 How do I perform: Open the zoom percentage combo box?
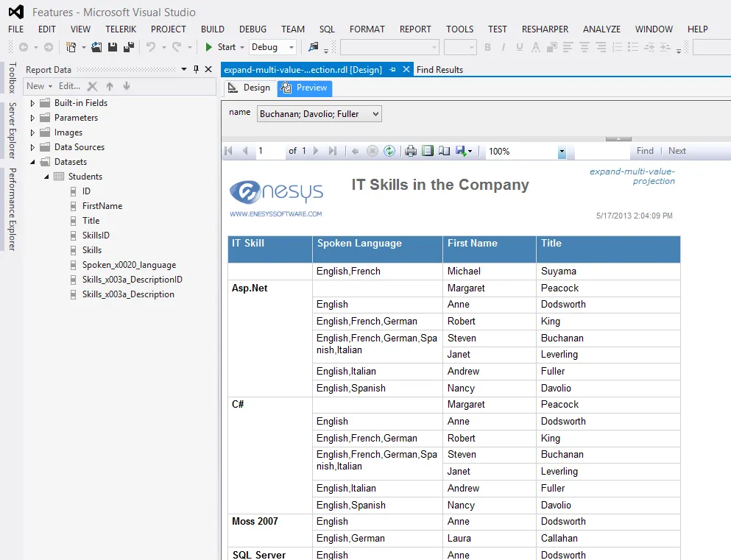point(562,152)
